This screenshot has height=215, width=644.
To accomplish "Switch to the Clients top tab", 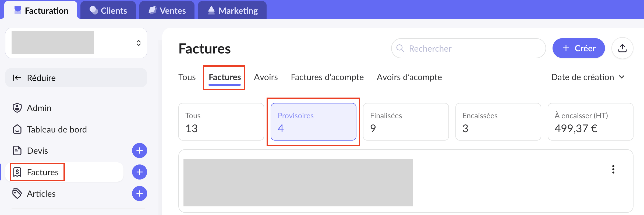I will point(108,11).
